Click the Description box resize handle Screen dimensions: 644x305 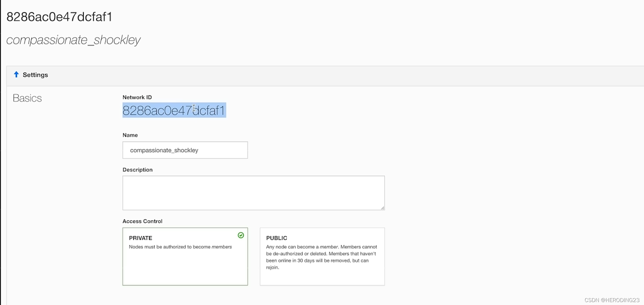382,208
